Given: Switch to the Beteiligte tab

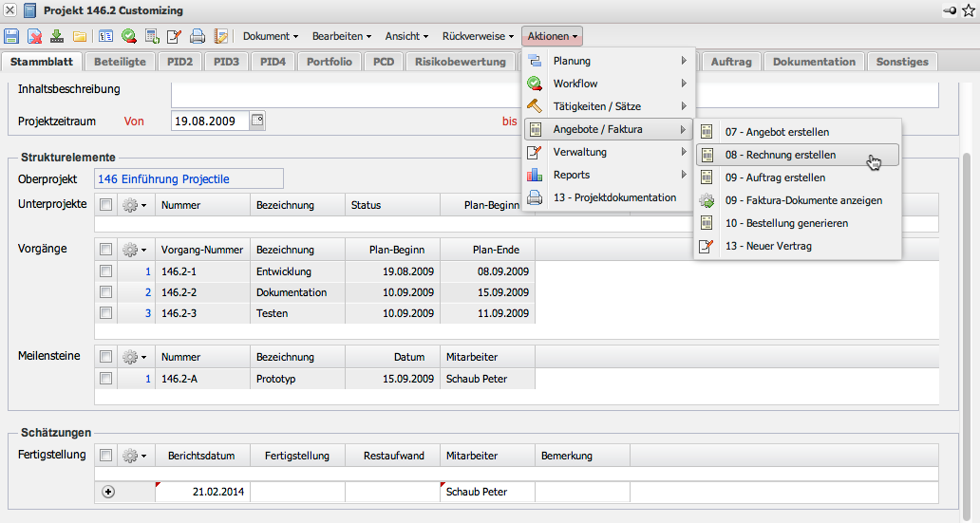Looking at the screenshot, I should point(121,62).
